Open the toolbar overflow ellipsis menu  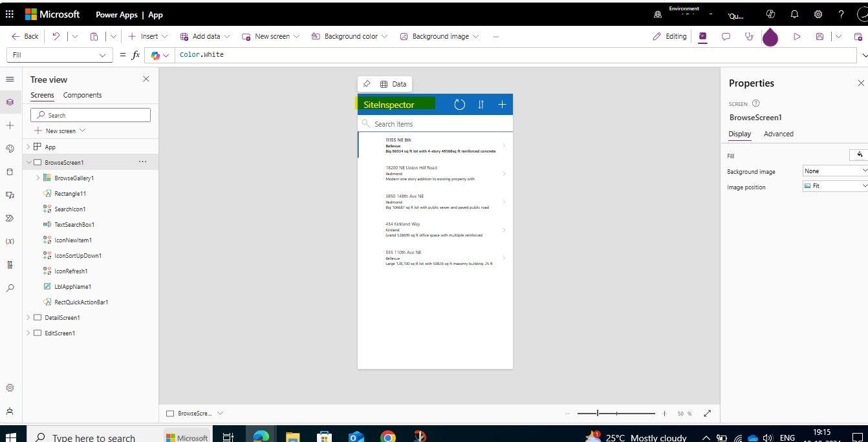496,36
